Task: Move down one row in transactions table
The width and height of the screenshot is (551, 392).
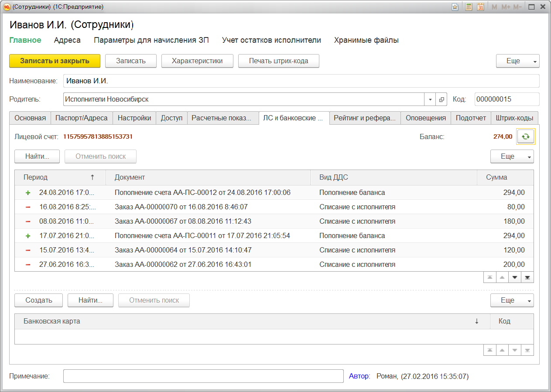Action: 515,278
